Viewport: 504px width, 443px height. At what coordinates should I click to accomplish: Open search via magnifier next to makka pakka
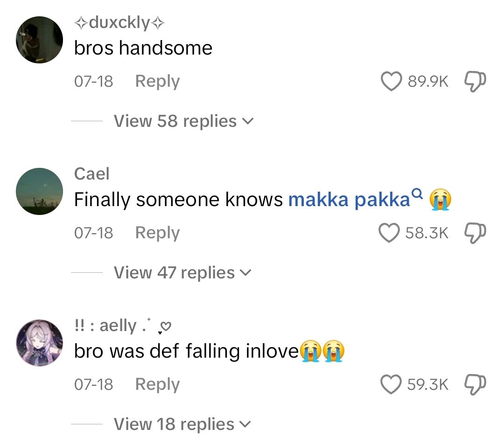pyautogui.click(x=417, y=194)
